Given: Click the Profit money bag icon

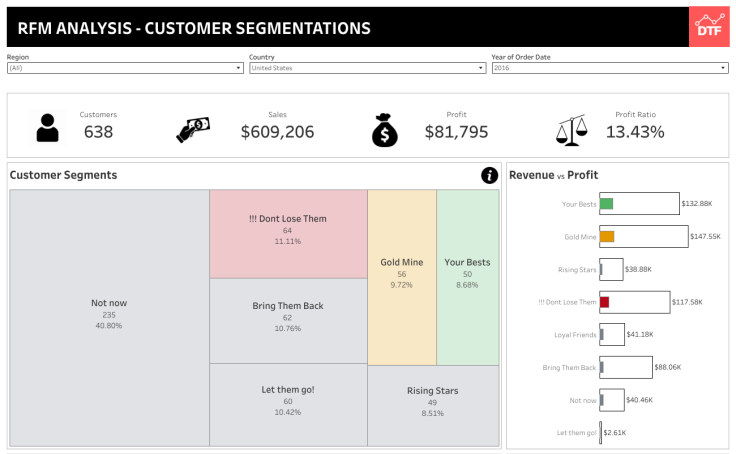Looking at the screenshot, I should 386,129.
